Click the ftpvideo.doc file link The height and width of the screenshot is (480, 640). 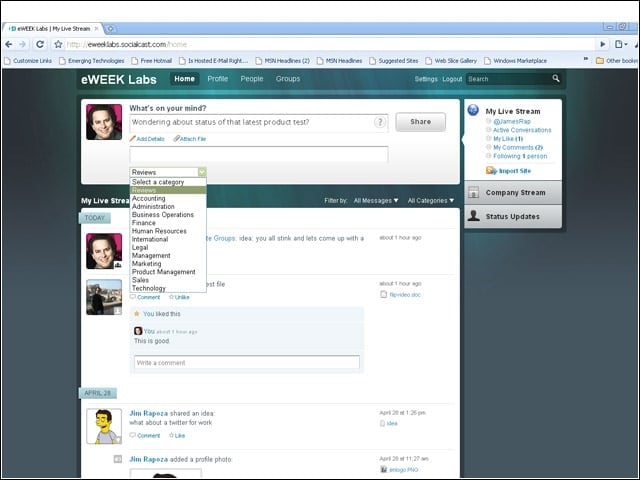click(405, 294)
